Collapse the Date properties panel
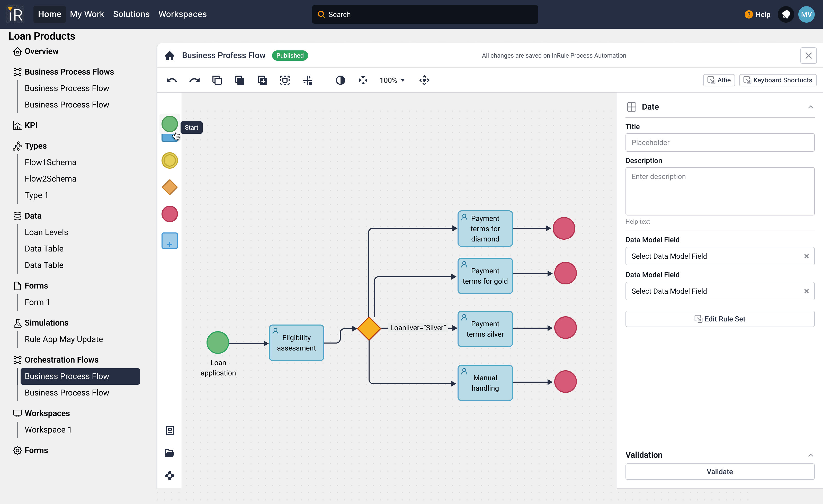 point(810,107)
